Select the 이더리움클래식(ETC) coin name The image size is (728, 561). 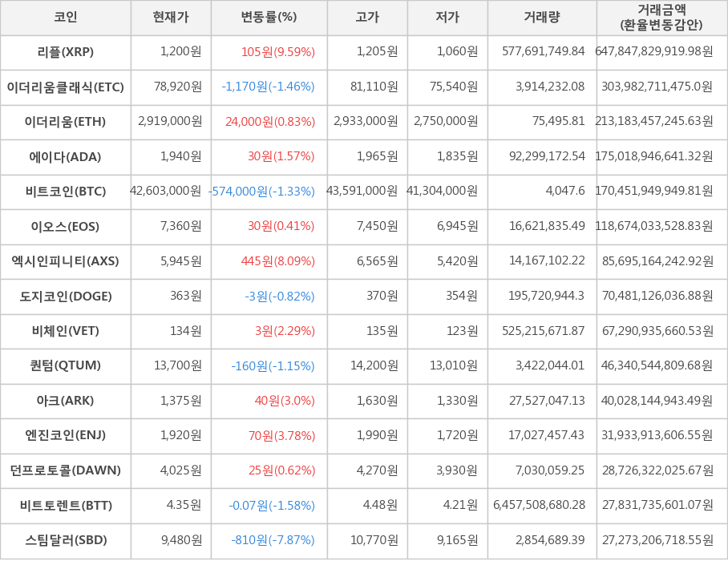tap(65, 87)
